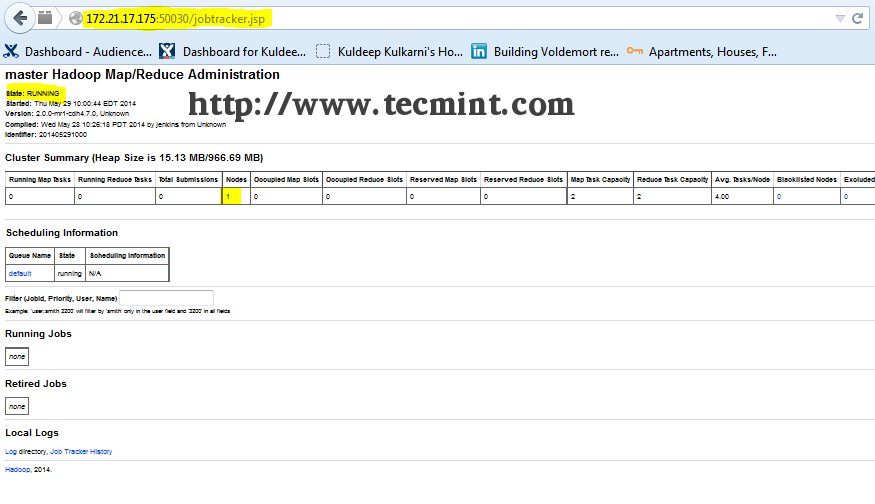Click the tab groups icon beside back button
875x504 pixels.
pyautogui.click(x=45, y=18)
